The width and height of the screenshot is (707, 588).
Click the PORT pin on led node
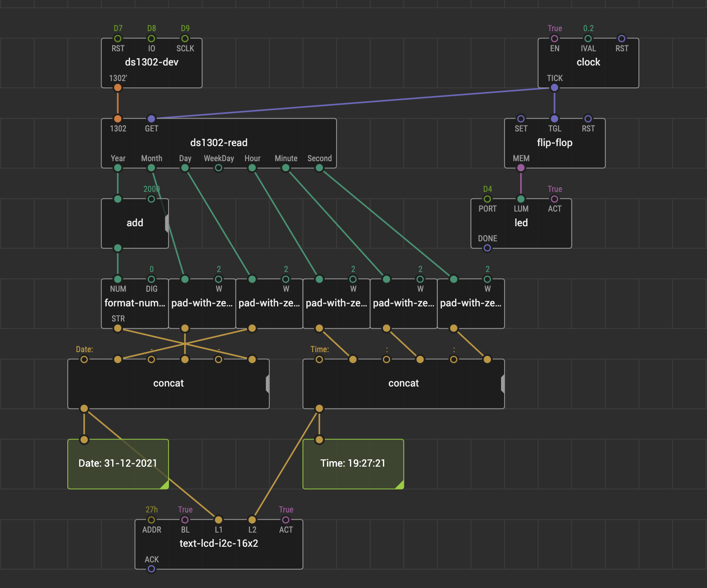487,199
